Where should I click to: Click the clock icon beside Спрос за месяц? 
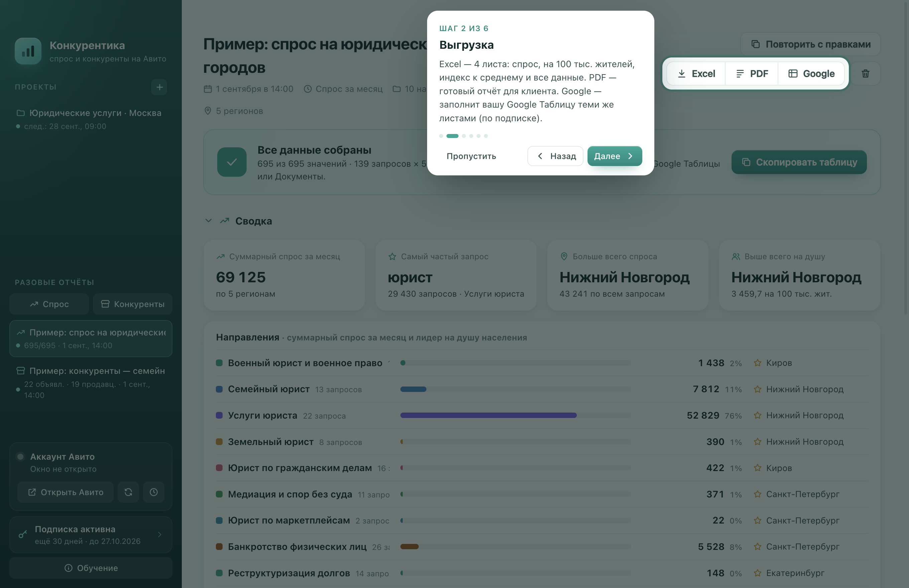[308, 89]
